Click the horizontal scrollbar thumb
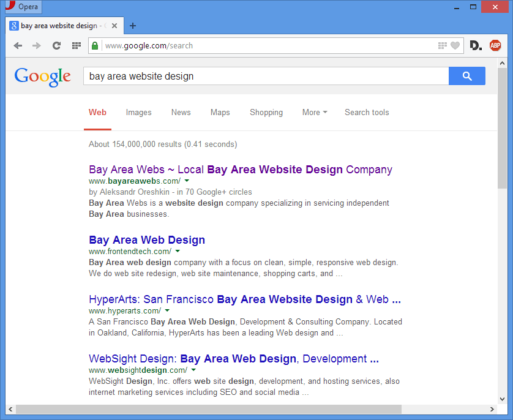The height and width of the screenshot is (420, 513). click(209, 409)
